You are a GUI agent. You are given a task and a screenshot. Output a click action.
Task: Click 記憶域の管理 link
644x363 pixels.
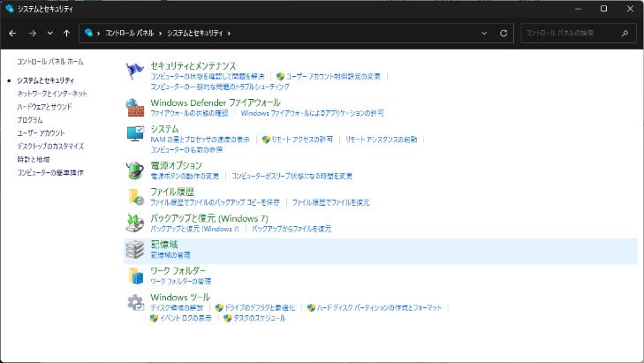click(x=170, y=255)
